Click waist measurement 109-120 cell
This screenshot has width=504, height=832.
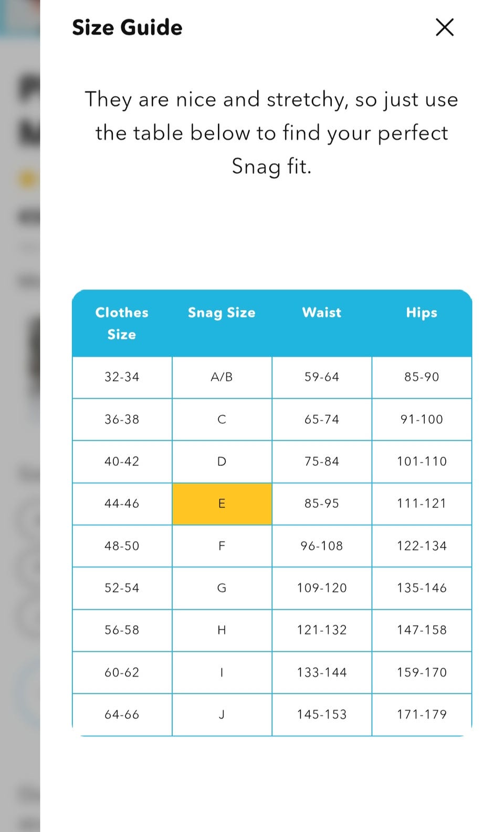(x=322, y=588)
